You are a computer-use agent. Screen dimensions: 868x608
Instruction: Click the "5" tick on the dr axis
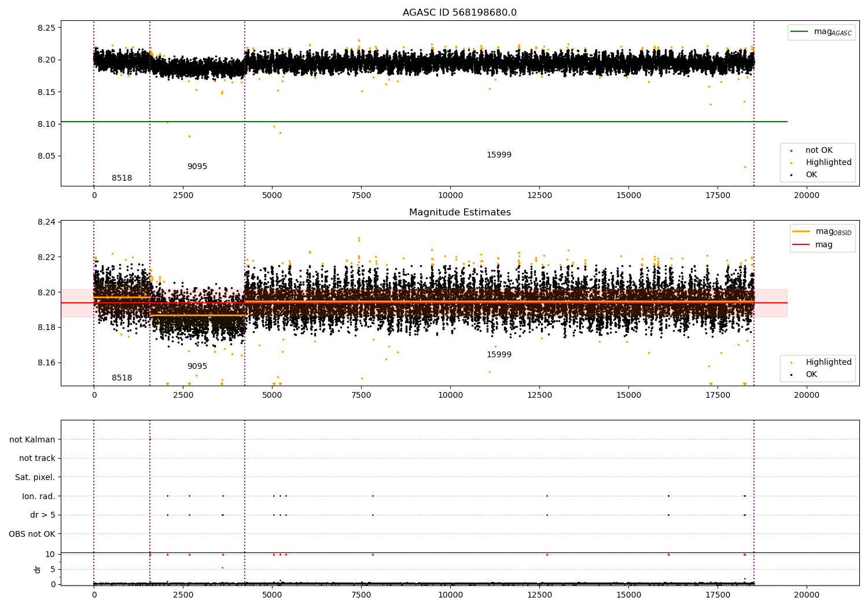pos(53,569)
